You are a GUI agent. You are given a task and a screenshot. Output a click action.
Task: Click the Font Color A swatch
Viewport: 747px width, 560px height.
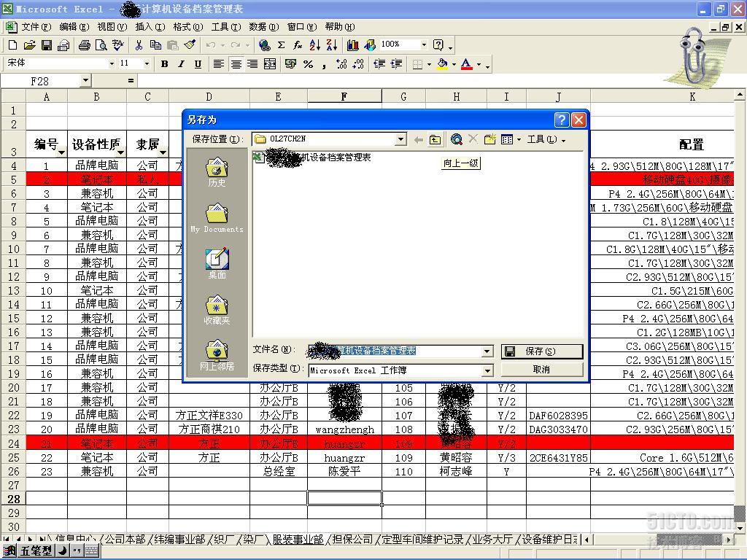click(x=467, y=64)
